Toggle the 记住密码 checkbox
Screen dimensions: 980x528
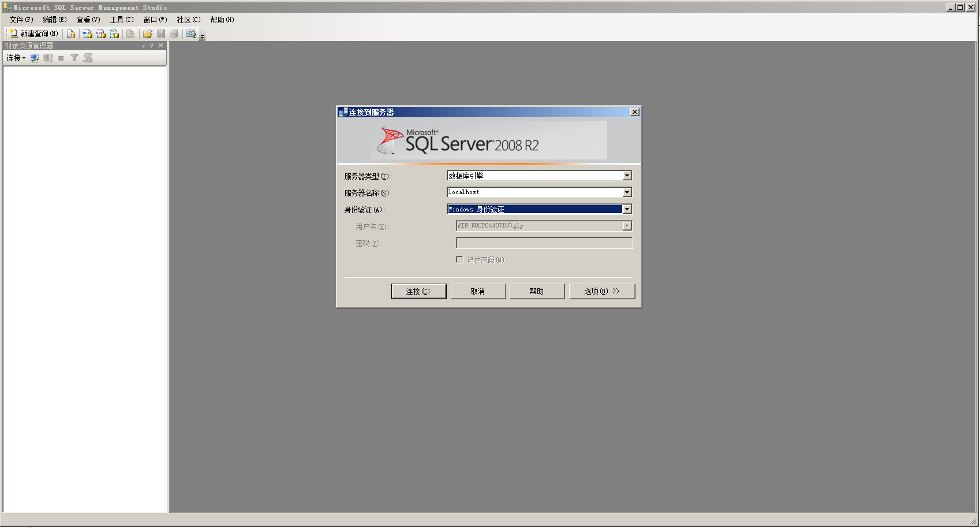[x=459, y=260]
